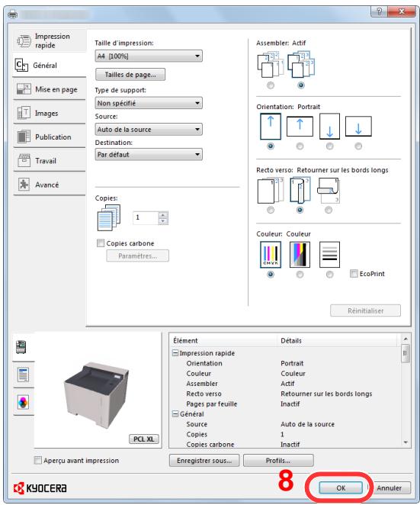
Task: Decrease the number of copies
Action: click(163, 221)
